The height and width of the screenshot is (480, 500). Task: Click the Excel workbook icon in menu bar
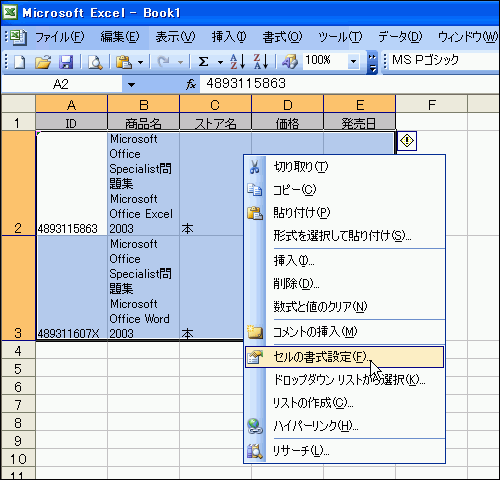(18, 37)
